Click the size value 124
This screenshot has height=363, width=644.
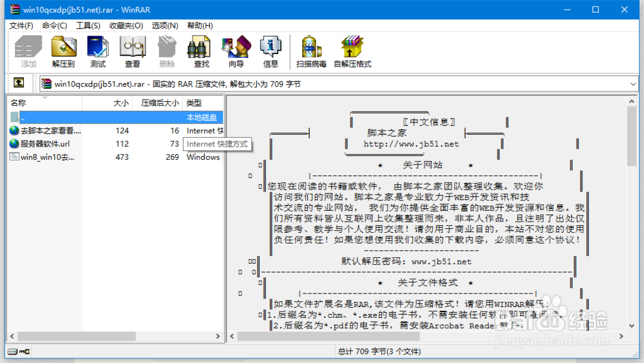(122, 131)
